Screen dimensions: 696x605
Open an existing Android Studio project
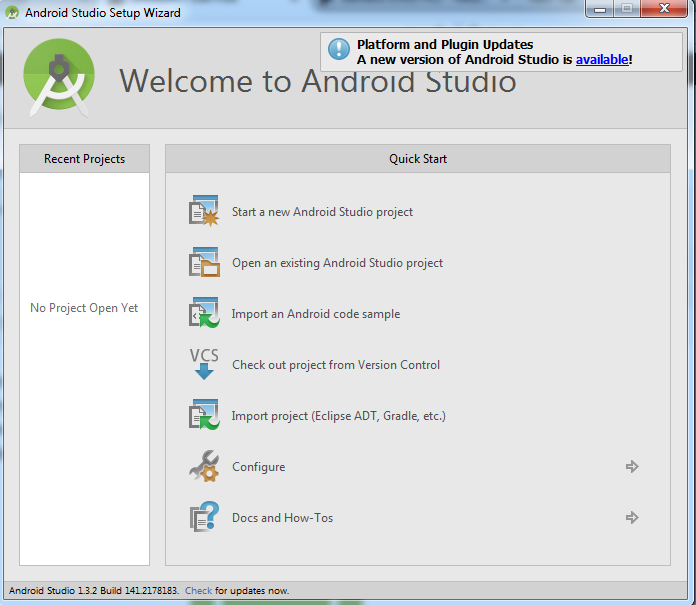pyautogui.click(x=337, y=263)
